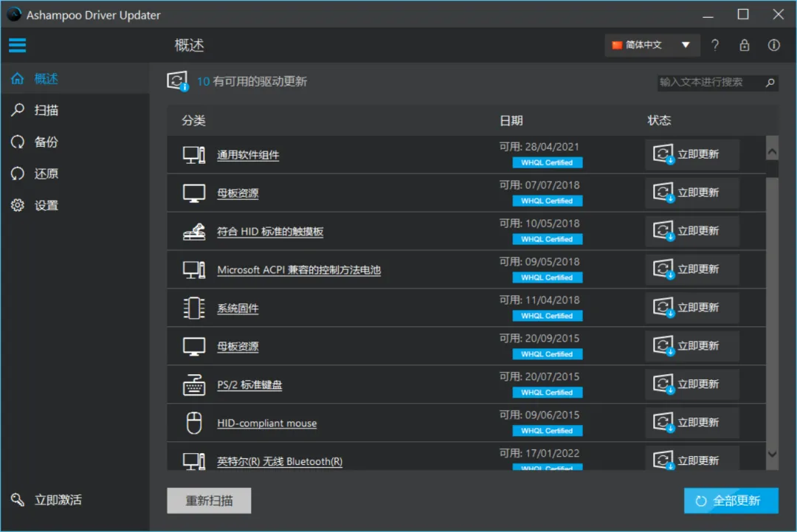Click the 日期 column header
Screen dimensions: 797x532
coord(511,120)
